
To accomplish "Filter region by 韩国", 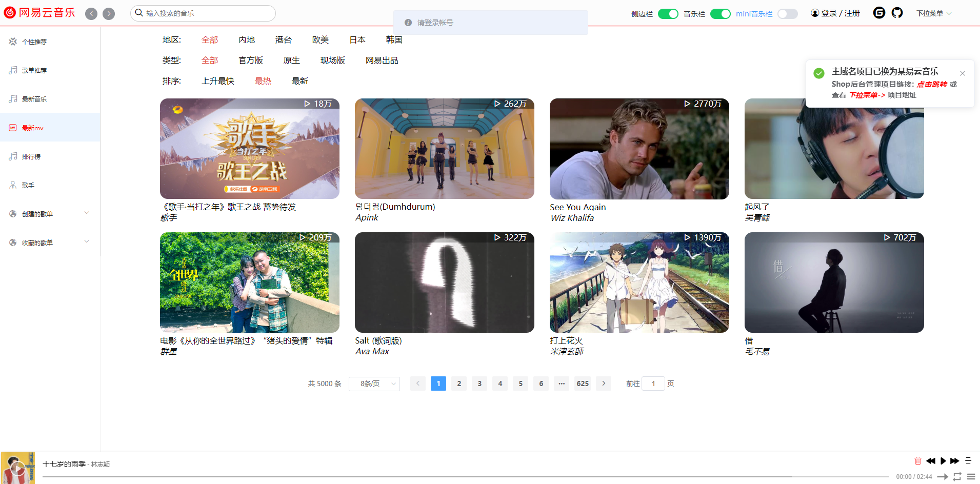I will (394, 40).
